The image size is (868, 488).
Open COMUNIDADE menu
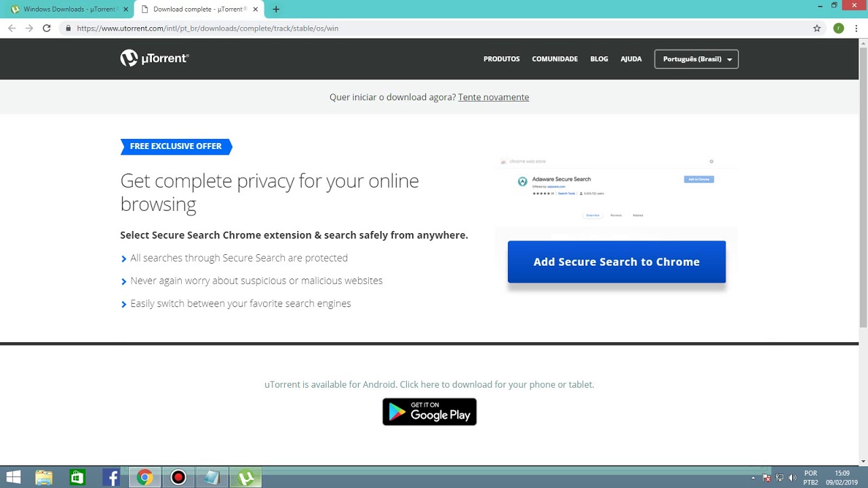point(555,59)
